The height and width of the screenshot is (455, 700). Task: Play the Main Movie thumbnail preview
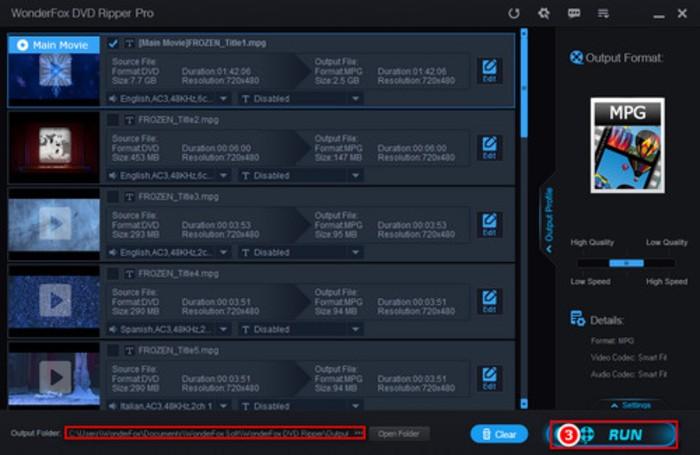(55, 70)
